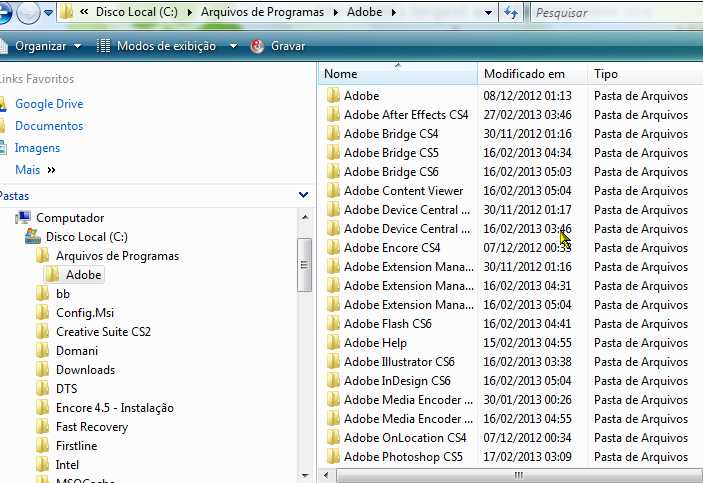Select date 08/12/2012 01:13 cell
This screenshot has height=483, width=703.
(x=527, y=96)
